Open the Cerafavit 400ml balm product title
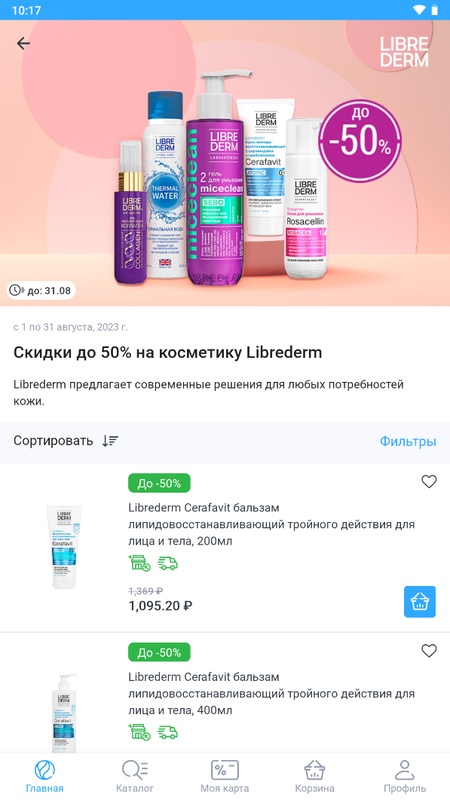 click(x=271, y=693)
